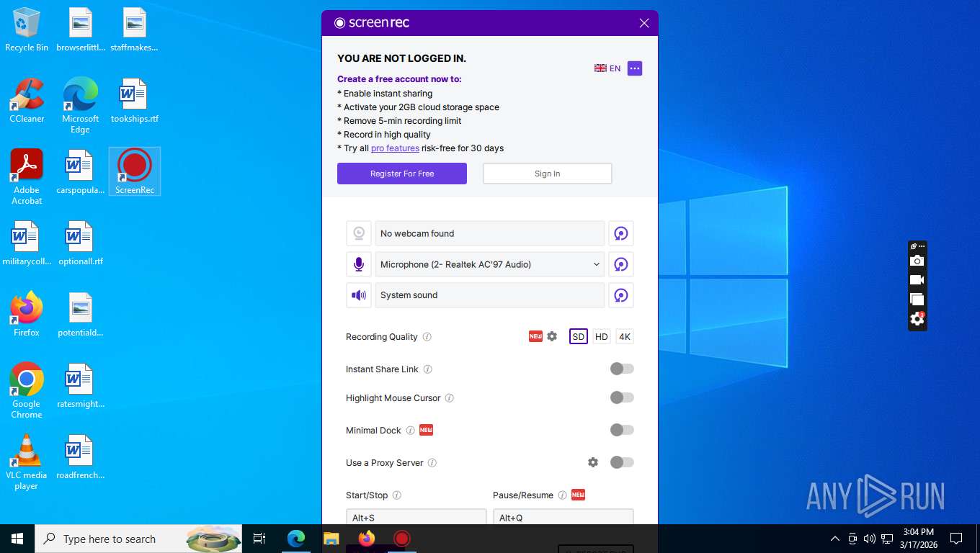The height and width of the screenshot is (553, 980).
Task: Show info for Highlight Mouse Cursor
Action: point(450,398)
